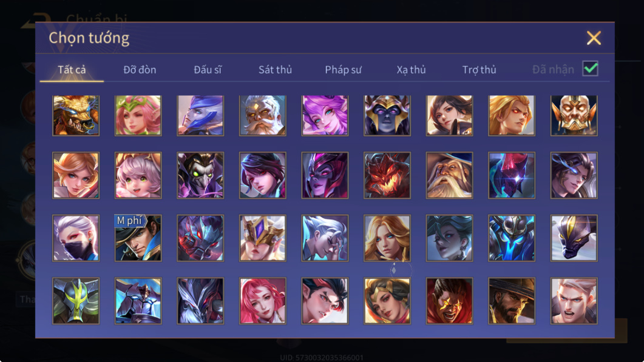Switch to the 'Trợ thủ' tab
This screenshot has height=362, width=644.
tap(480, 70)
